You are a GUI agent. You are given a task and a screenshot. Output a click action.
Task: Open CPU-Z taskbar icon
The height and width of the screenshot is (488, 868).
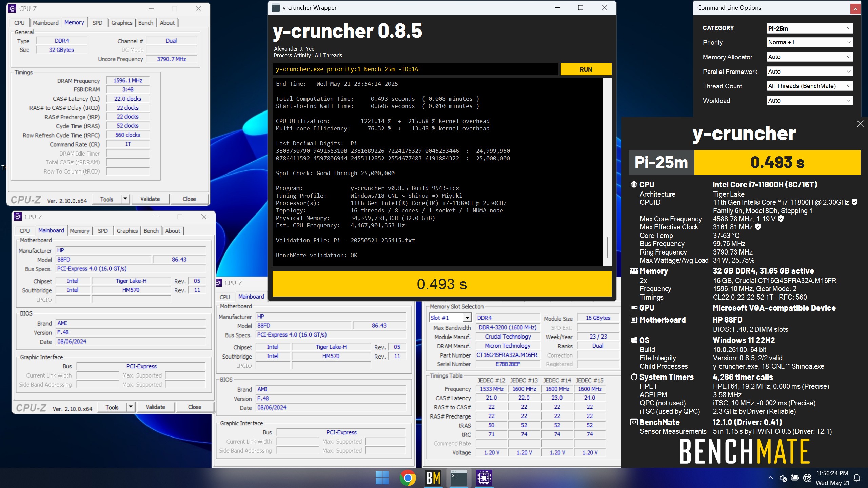[484, 478]
